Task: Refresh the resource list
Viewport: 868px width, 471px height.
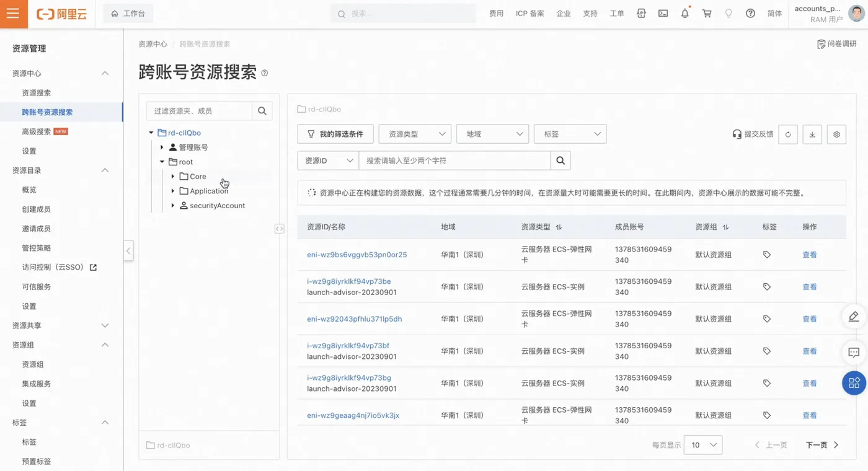Action: pyautogui.click(x=788, y=134)
